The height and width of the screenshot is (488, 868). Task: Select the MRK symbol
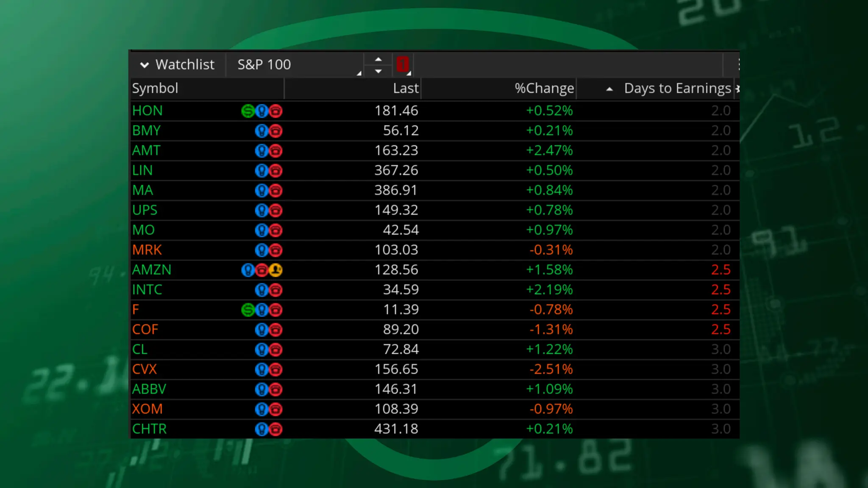pos(147,250)
